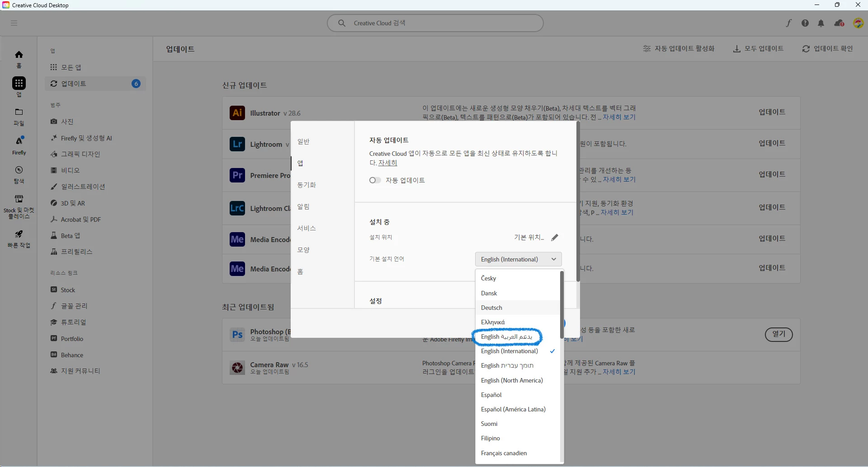
Task: Click the preferences dialog scrollbar
Action: coord(578,201)
